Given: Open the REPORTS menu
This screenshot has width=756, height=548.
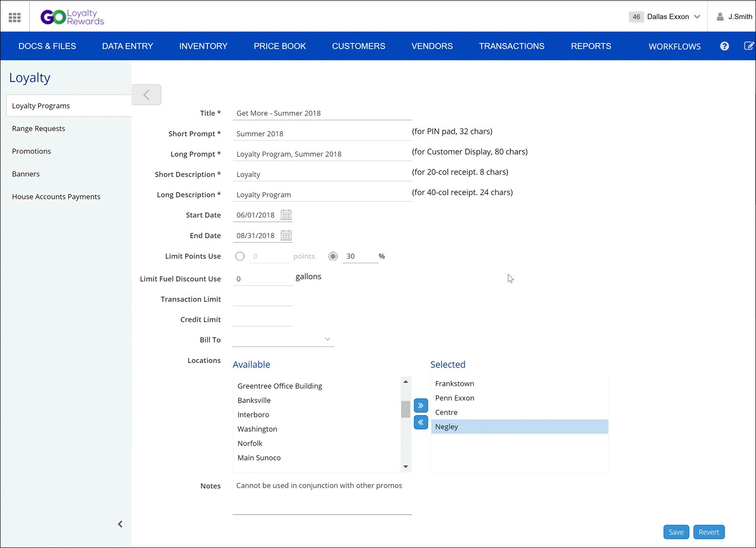Looking at the screenshot, I should (591, 46).
